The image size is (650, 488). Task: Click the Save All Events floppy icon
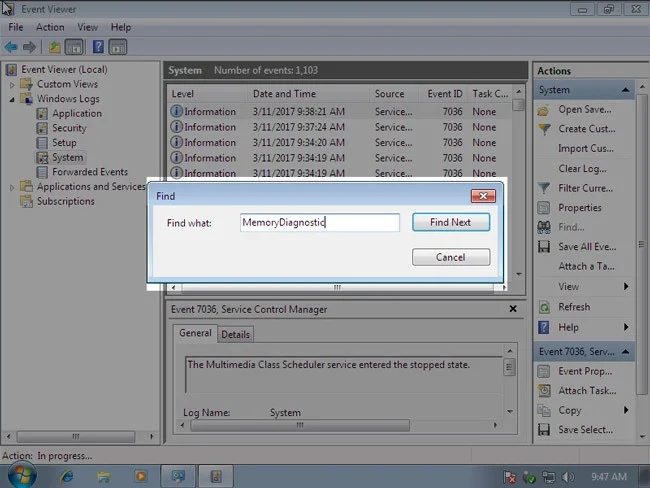point(544,247)
